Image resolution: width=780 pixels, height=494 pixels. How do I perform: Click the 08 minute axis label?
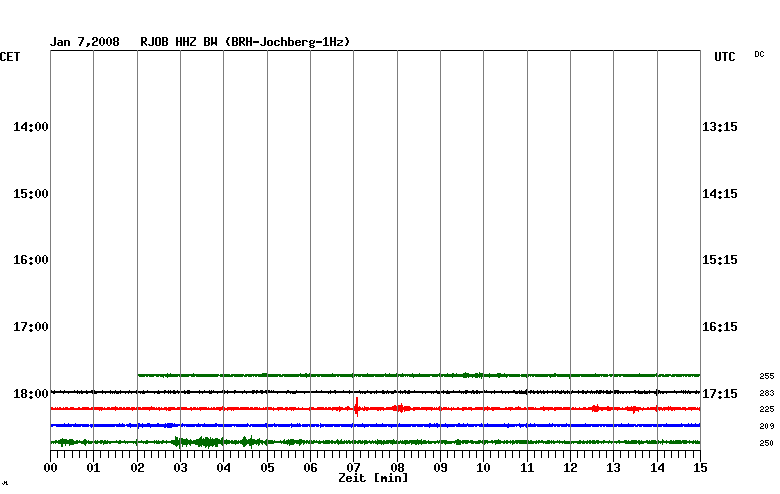(397, 468)
